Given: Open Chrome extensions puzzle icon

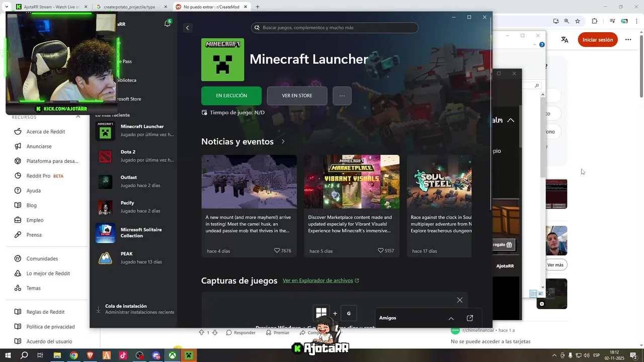Looking at the screenshot, I should pos(595,21).
